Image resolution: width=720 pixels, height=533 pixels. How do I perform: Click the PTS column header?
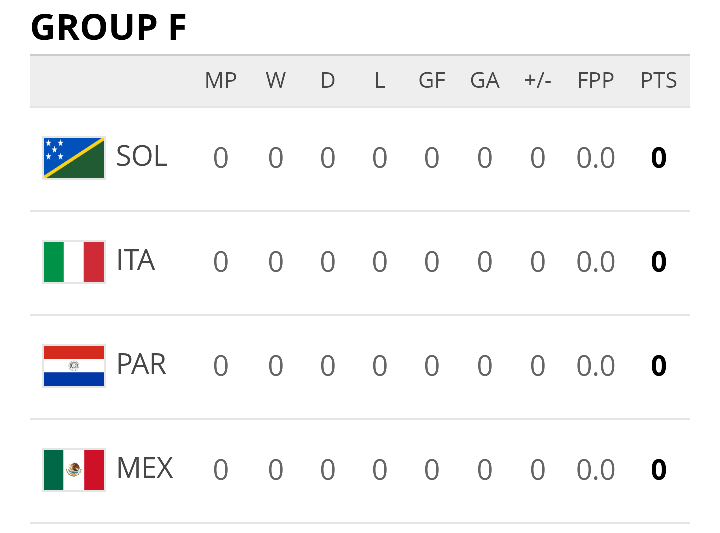click(x=658, y=81)
